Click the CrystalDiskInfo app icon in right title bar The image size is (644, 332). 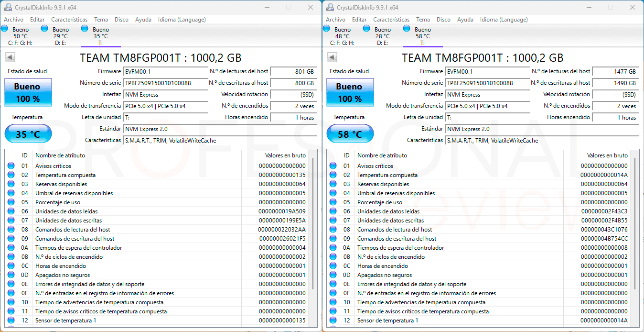[330, 7]
